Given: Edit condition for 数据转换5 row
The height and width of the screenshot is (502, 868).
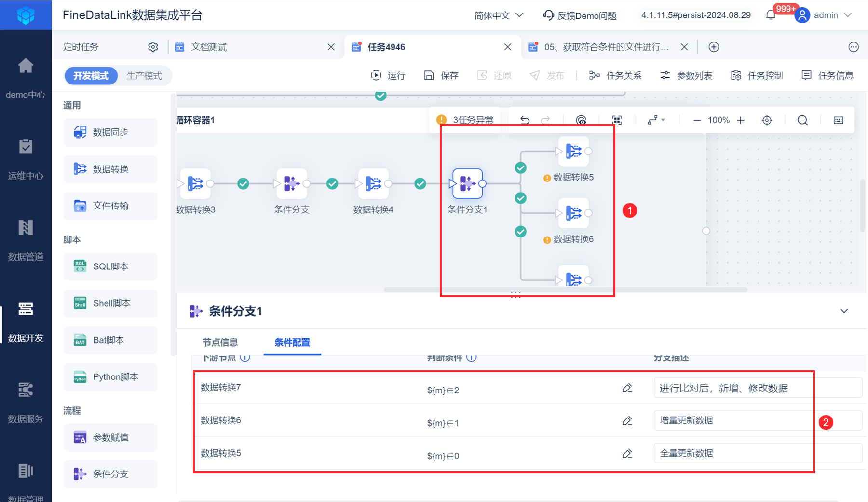Looking at the screenshot, I should pyautogui.click(x=627, y=454).
